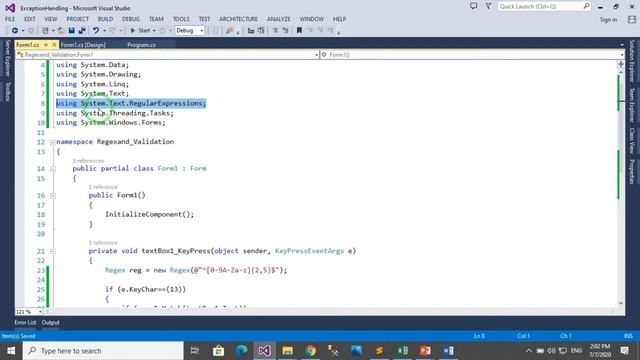The image size is (640, 360).
Task: Open the PROJECT menu
Action: tap(78, 19)
